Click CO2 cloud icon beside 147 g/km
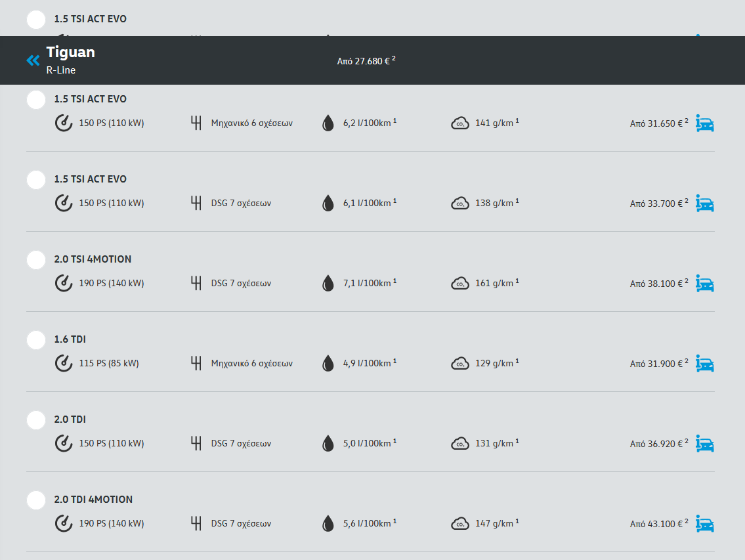This screenshot has height=560, width=745. (x=460, y=524)
